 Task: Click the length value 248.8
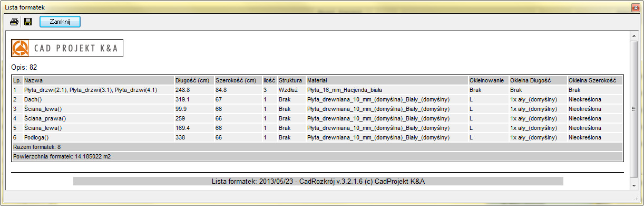point(182,90)
